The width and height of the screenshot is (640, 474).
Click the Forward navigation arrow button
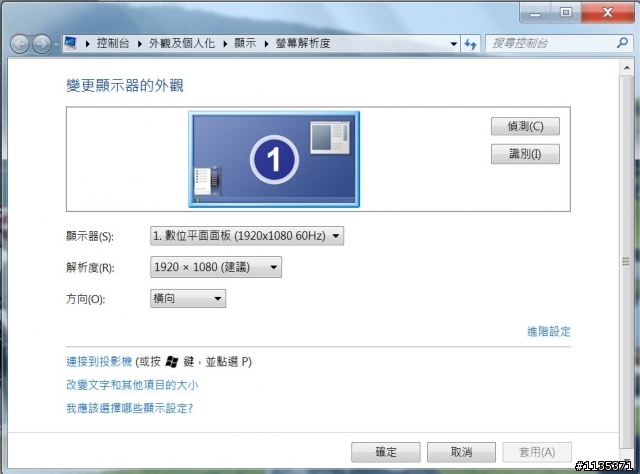(x=42, y=44)
